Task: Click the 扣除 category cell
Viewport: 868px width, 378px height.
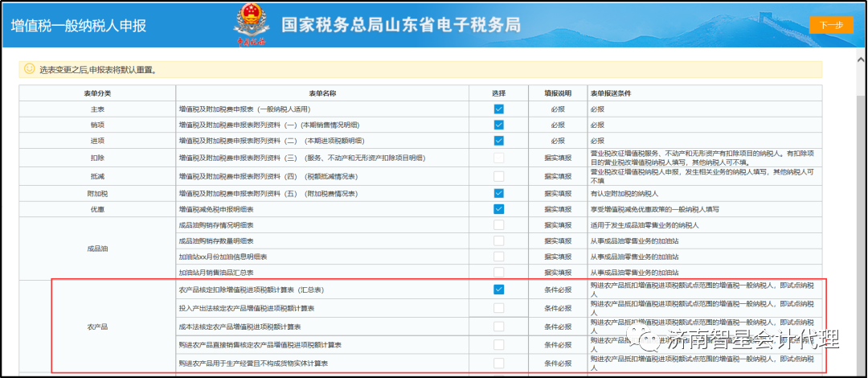Action: tap(97, 158)
